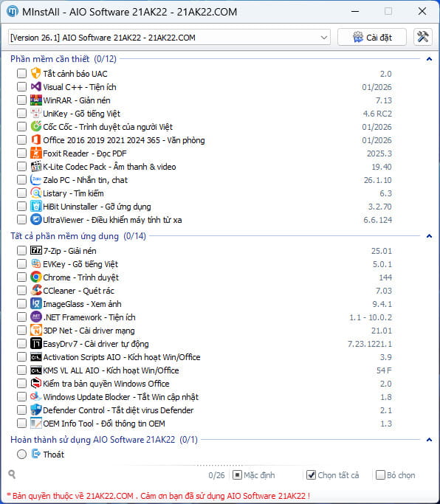Uncheck the Chọn tất cả checkbox

(311, 474)
